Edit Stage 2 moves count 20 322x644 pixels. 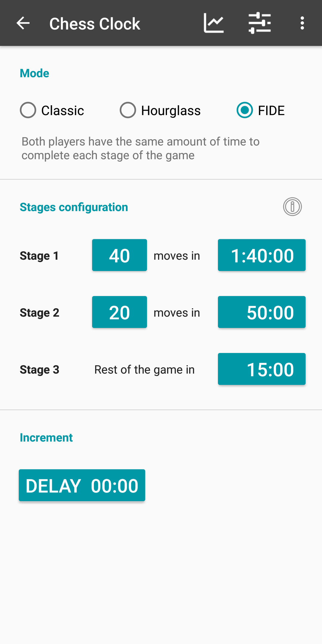tap(120, 312)
